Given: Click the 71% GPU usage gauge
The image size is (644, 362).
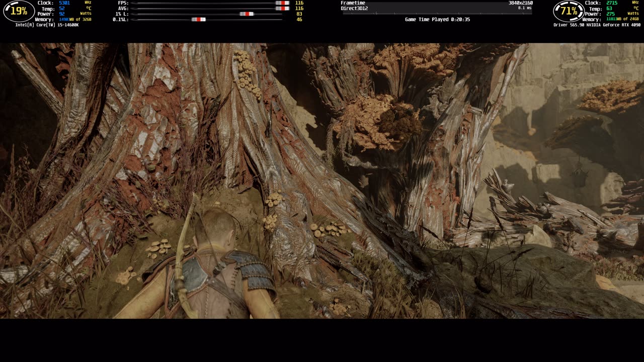Looking at the screenshot, I should tap(569, 11).
